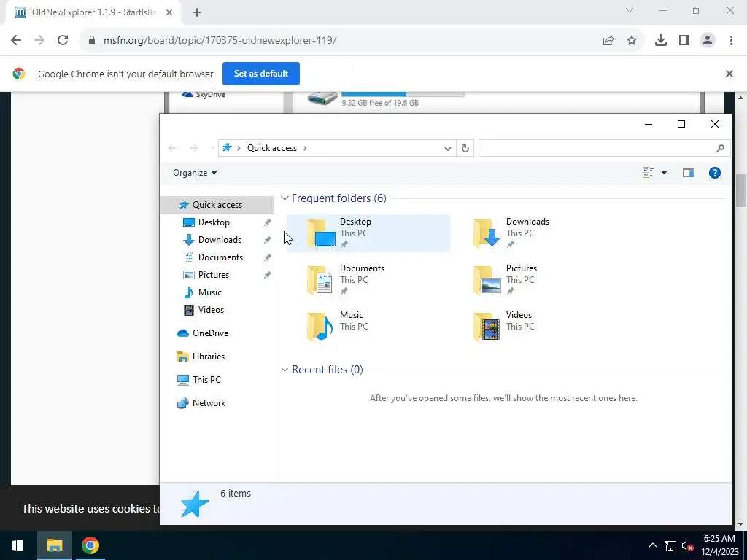Go back using Chrome's back arrow
The image size is (747, 560).
click(x=16, y=41)
